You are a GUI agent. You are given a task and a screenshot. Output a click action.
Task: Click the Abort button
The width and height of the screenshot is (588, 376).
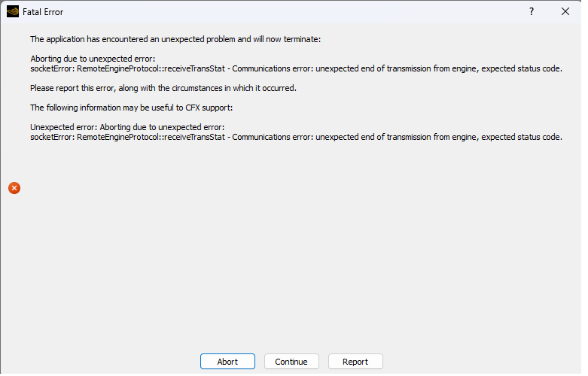coord(227,362)
